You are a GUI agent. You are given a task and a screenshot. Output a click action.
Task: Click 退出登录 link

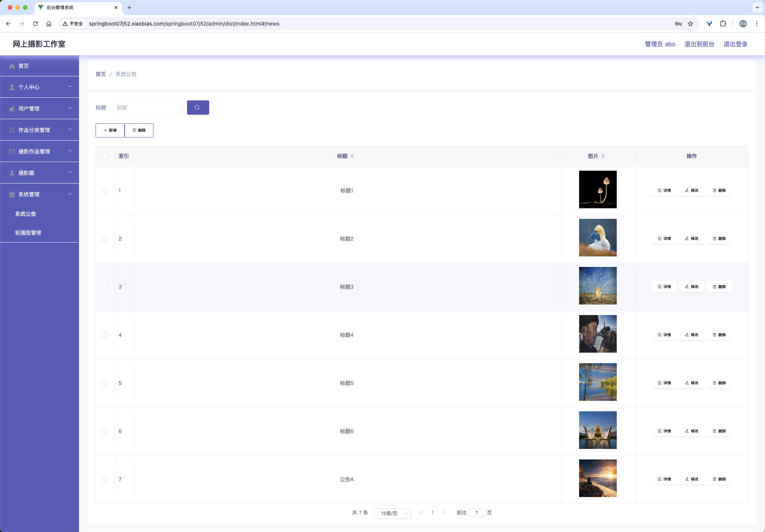tap(735, 44)
